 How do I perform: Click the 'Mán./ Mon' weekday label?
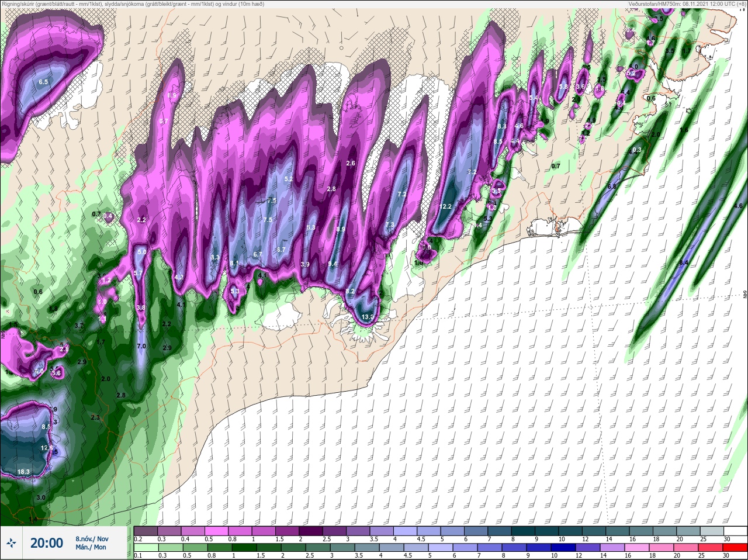tap(91, 547)
